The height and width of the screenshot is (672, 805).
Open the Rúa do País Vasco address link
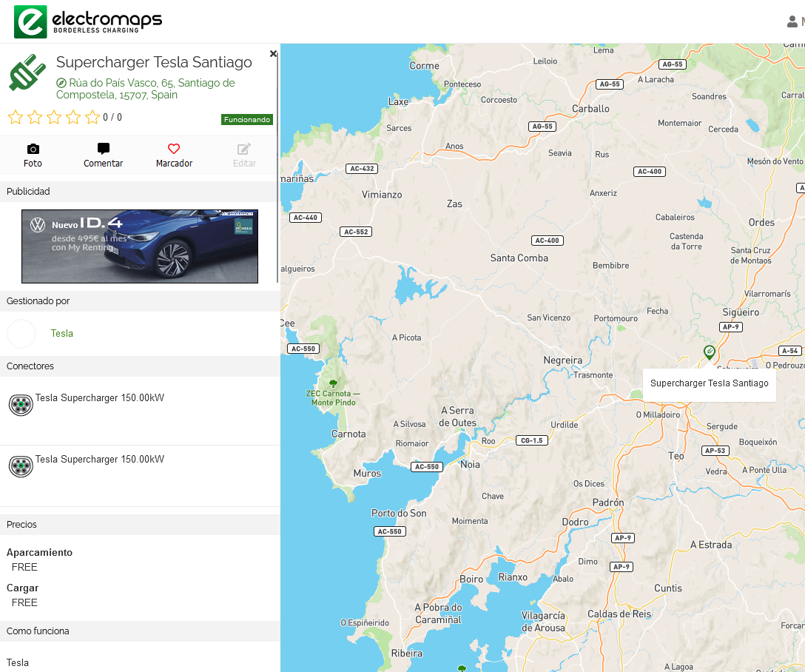(145, 89)
